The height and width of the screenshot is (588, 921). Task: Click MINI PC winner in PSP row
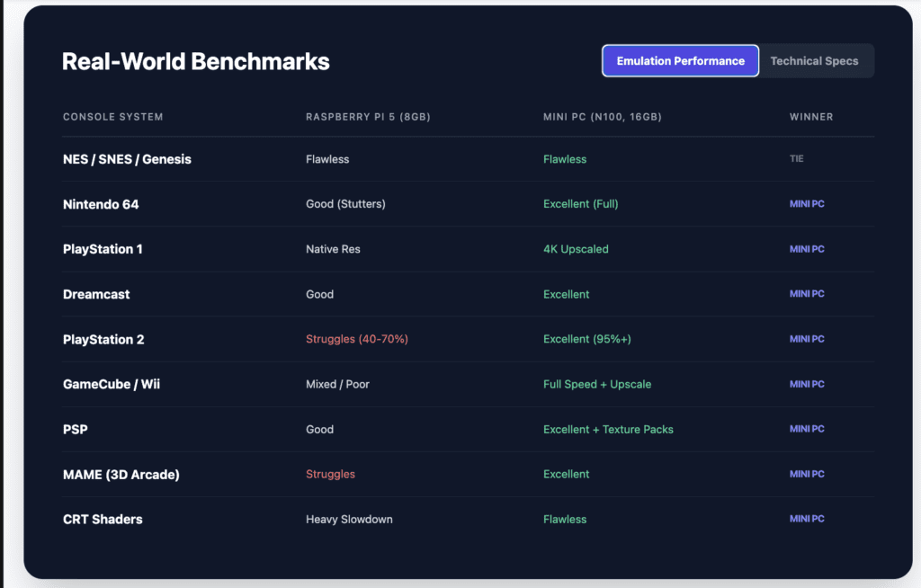tap(807, 429)
